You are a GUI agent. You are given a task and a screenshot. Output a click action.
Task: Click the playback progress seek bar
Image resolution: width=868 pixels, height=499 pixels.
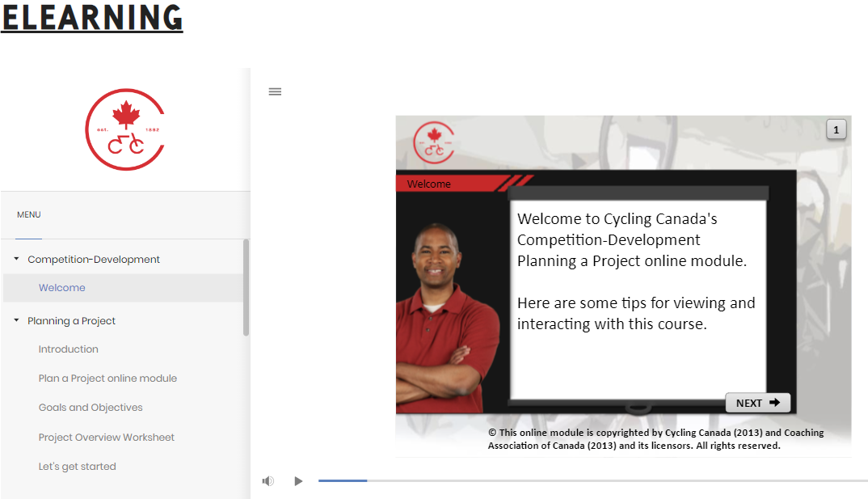[x=593, y=480]
